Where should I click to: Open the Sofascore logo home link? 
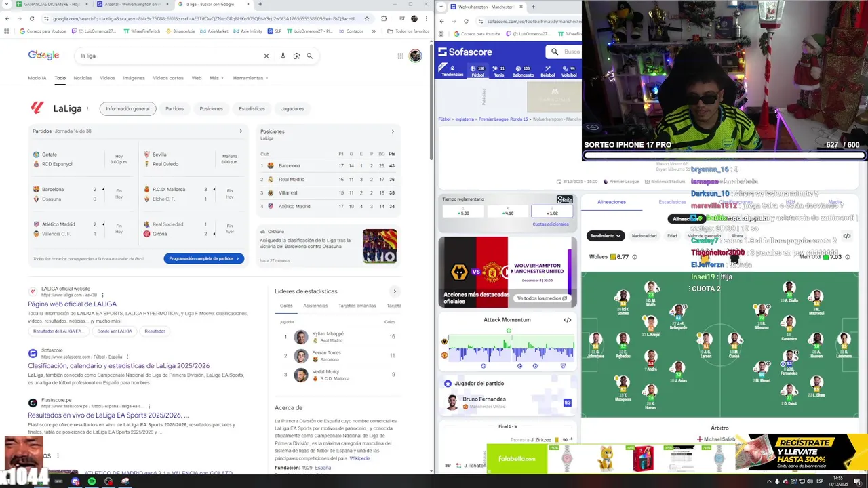(465, 52)
